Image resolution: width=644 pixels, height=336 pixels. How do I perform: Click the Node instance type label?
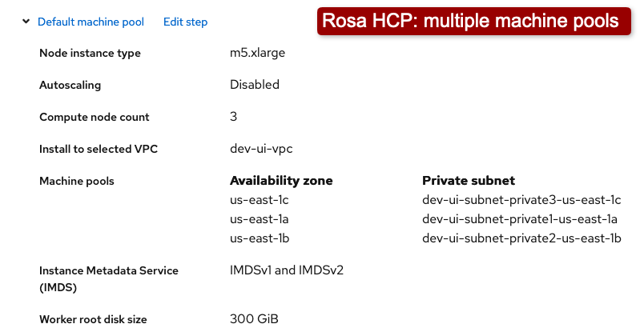pos(90,53)
